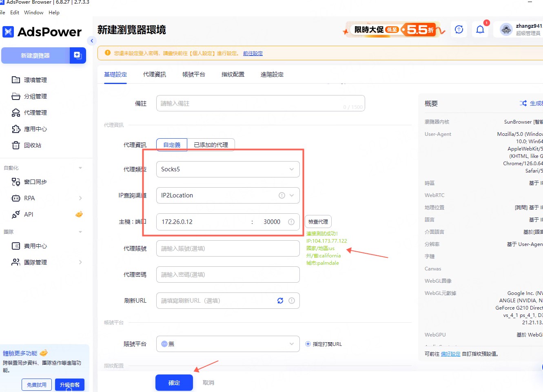Click the 免費試用 button
This screenshot has height=392, width=543.
pyautogui.click(x=37, y=385)
